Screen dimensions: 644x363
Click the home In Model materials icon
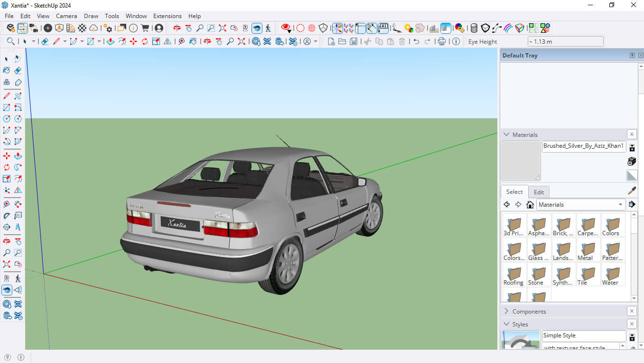(530, 205)
